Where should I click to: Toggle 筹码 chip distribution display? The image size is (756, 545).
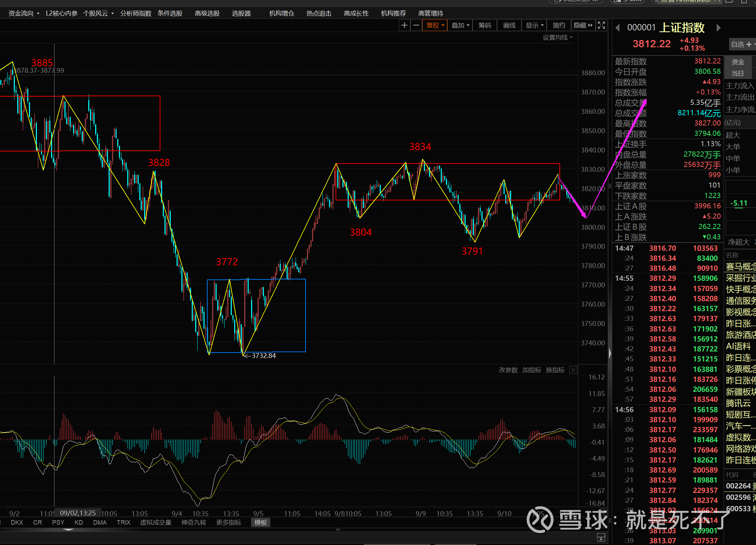(x=485, y=25)
